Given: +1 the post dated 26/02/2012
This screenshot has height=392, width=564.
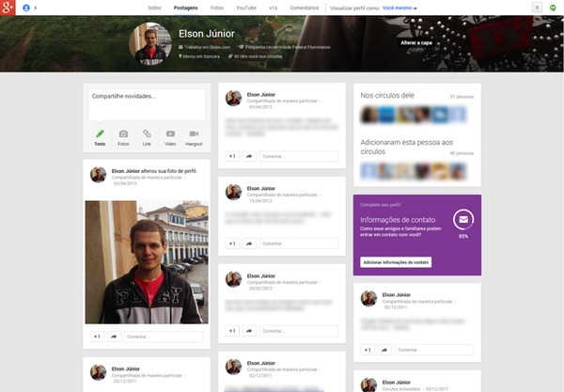Looking at the screenshot, I should point(232,331).
